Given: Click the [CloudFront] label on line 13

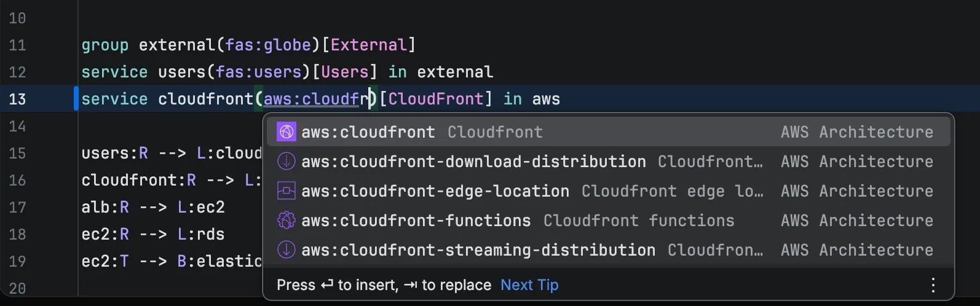Looking at the screenshot, I should 436,99.
